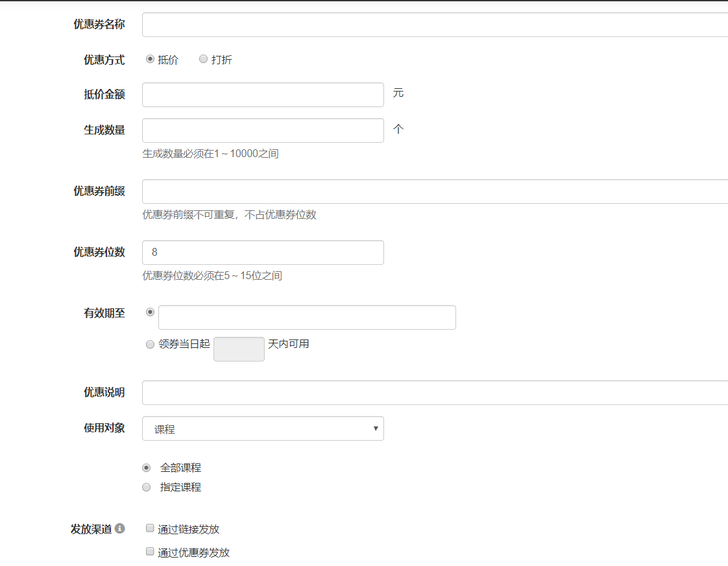
Task: Open the 有效期至 date input box
Action: (x=307, y=317)
